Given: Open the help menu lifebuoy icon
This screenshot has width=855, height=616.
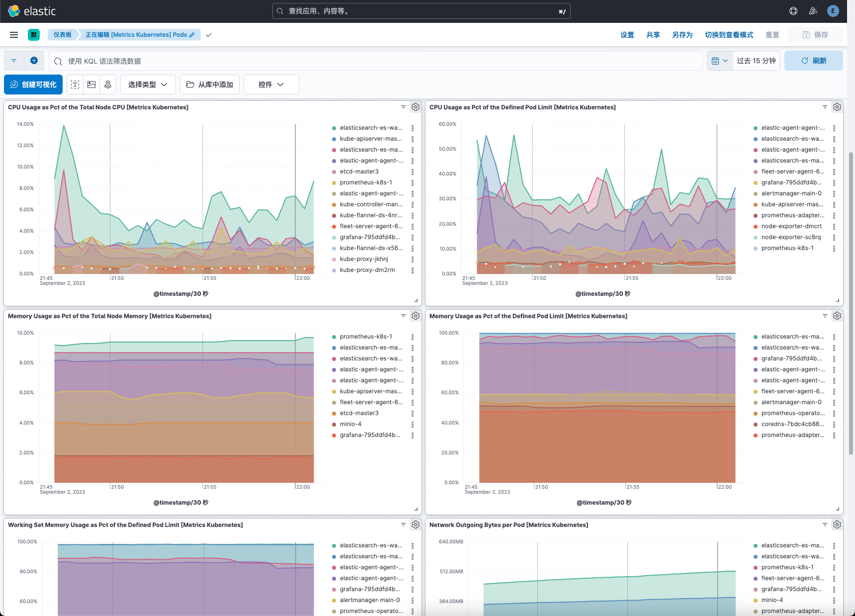Looking at the screenshot, I should click(x=793, y=11).
